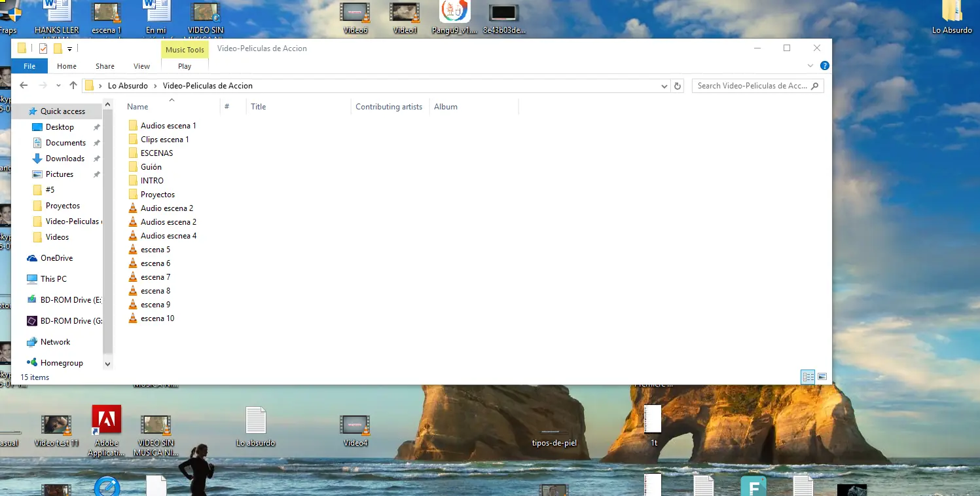Click the search Video-Peliculas de Accion box
The width and height of the screenshot is (980, 496).
[x=757, y=86]
